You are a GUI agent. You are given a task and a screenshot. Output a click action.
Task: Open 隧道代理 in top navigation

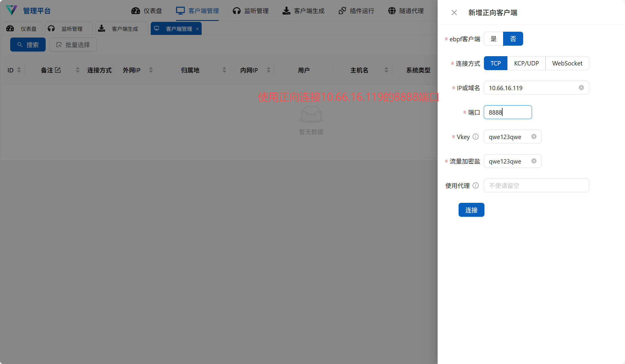[x=406, y=11]
